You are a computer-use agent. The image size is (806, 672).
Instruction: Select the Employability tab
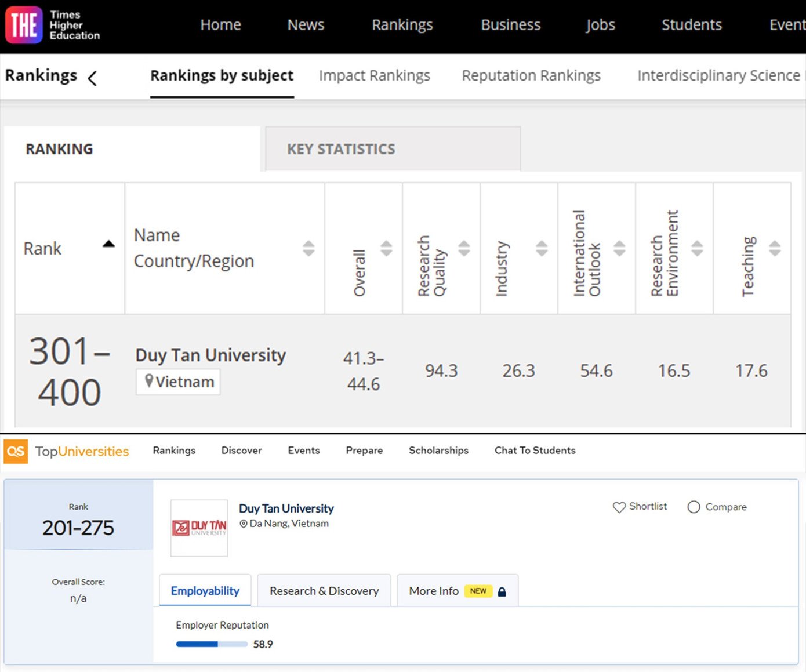point(205,591)
